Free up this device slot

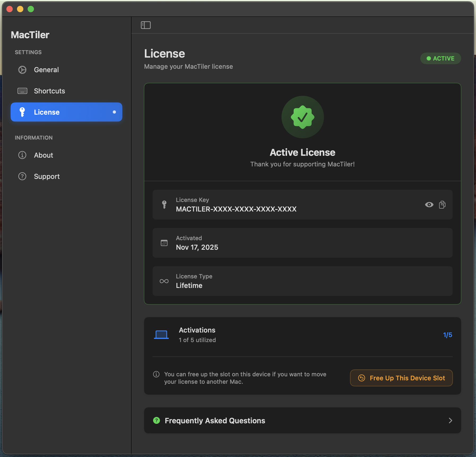[401, 378]
